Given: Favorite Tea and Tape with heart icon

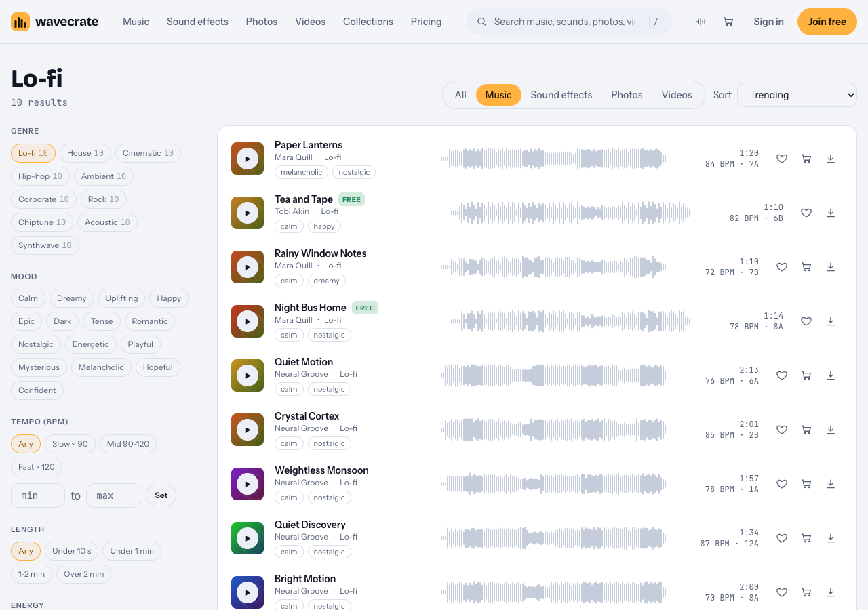Looking at the screenshot, I should pos(806,213).
